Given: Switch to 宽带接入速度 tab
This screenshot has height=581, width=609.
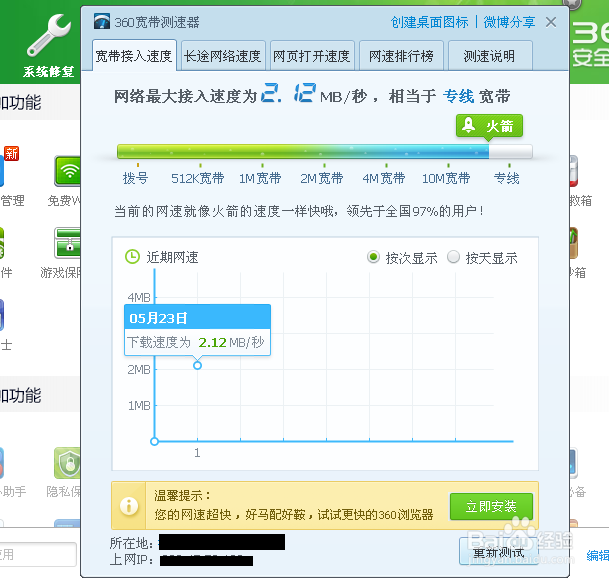Looking at the screenshot, I should 134,56.
